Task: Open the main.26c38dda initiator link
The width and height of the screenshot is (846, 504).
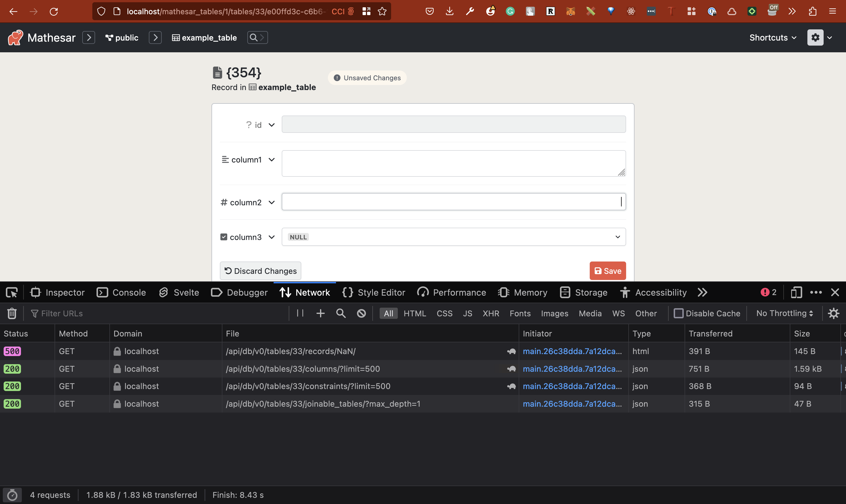Action: (573, 351)
